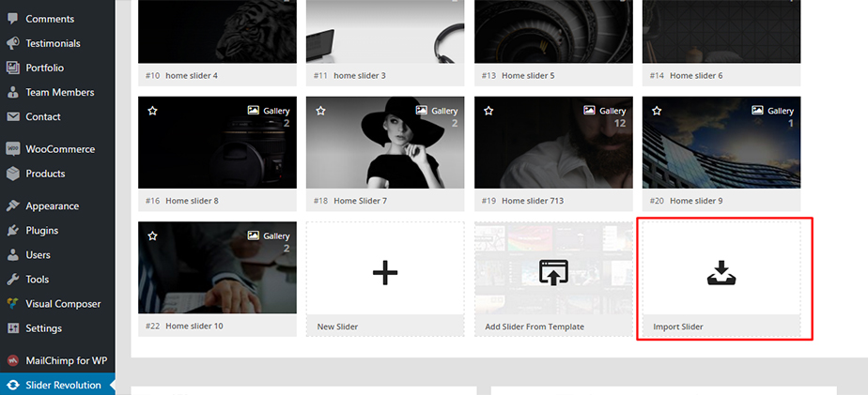Click the WooCommerce icon in sidebar
The image size is (868, 395).
pos(13,149)
